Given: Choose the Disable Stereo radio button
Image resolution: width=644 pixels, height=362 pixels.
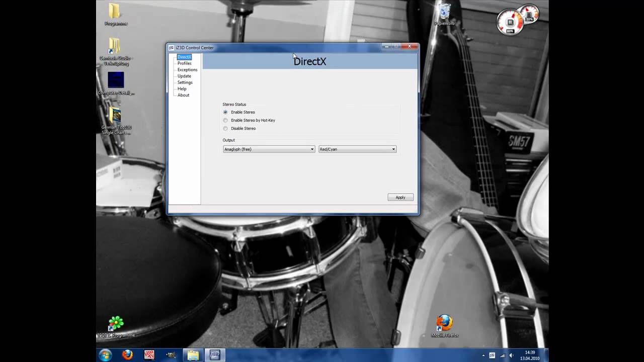Looking at the screenshot, I should [225, 128].
